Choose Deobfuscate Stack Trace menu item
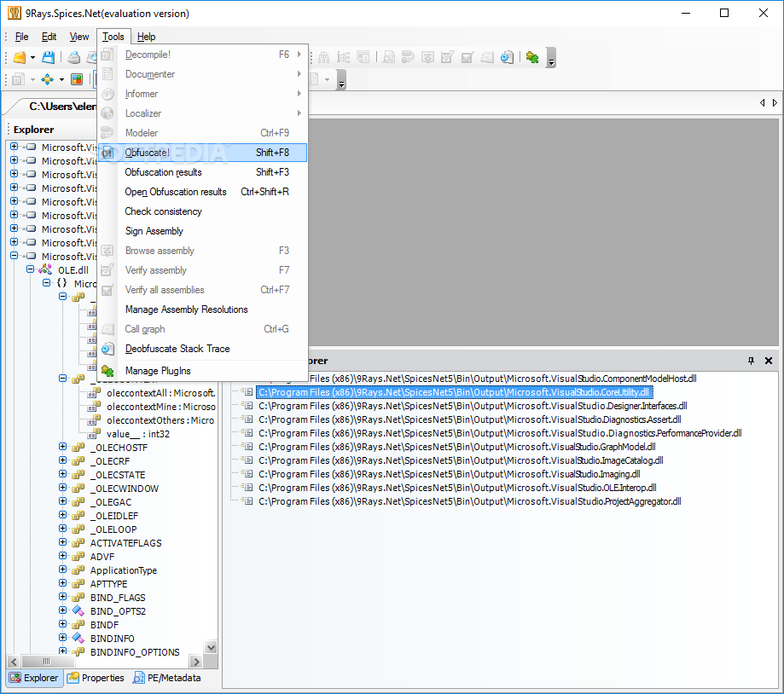The height and width of the screenshot is (694, 784). click(x=202, y=349)
